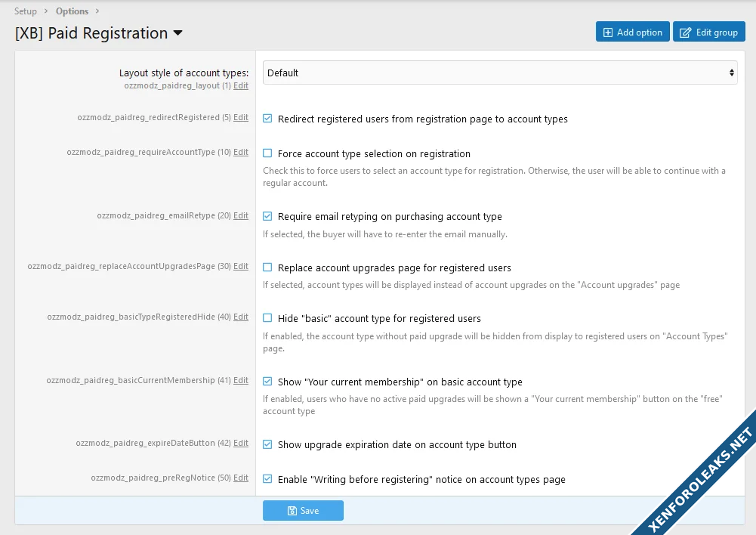Edit the ozzmodz_paidreg_preRegNotice option

click(241, 478)
